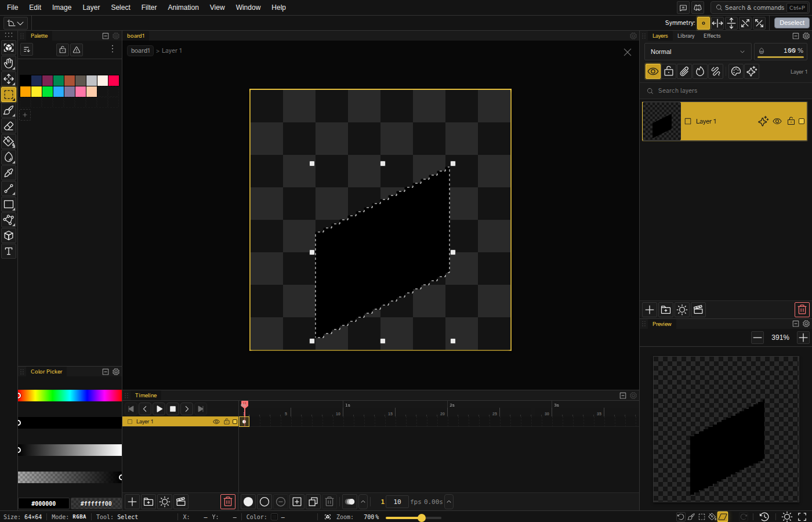The image size is (812, 522).
Task: Zoom in the Preview with plus button
Action: pyautogui.click(x=803, y=338)
